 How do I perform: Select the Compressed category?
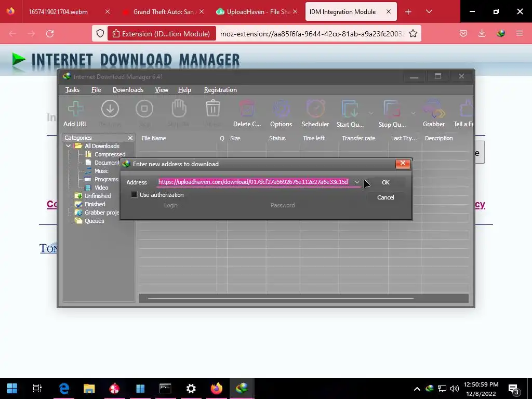[110, 154]
